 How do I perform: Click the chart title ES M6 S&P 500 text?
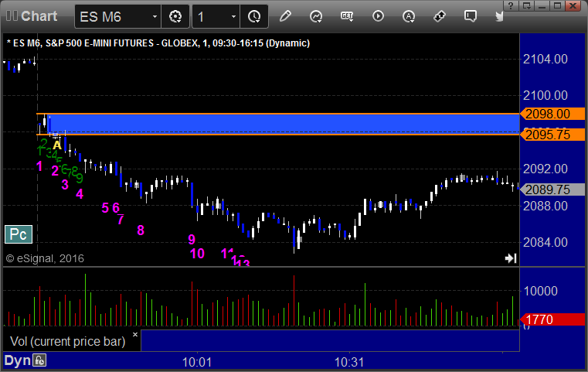(x=158, y=43)
